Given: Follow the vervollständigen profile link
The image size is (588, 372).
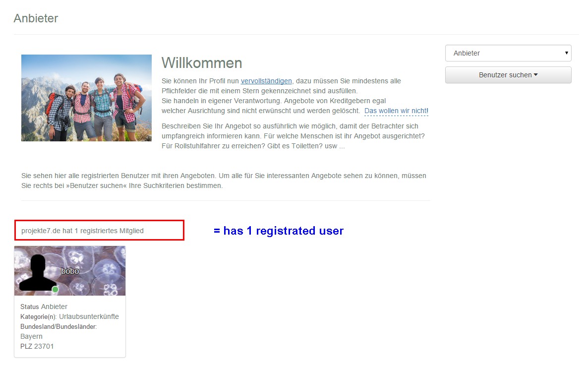Looking at the screenshot, I should 266,81.
